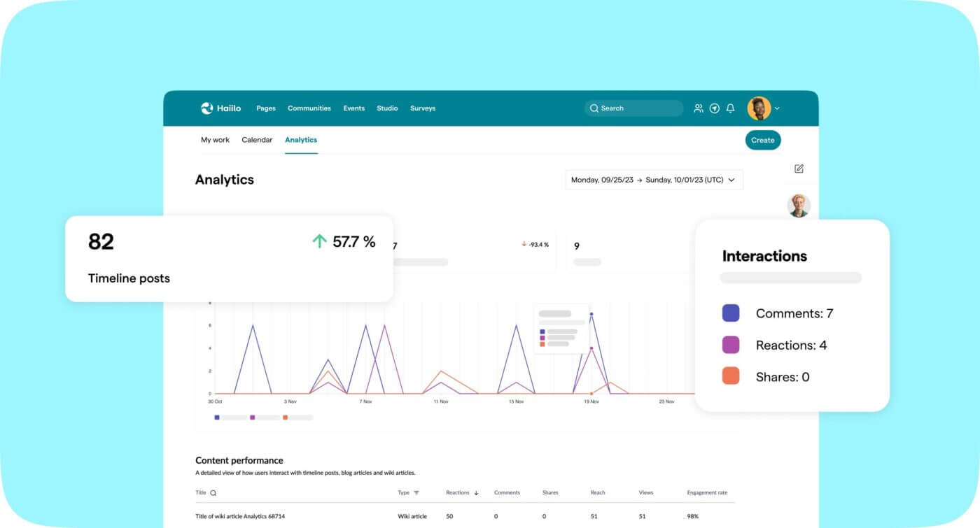Sort by Reactions using the down arrow
This screenshot has width=980, height=528.
point(477,493)
